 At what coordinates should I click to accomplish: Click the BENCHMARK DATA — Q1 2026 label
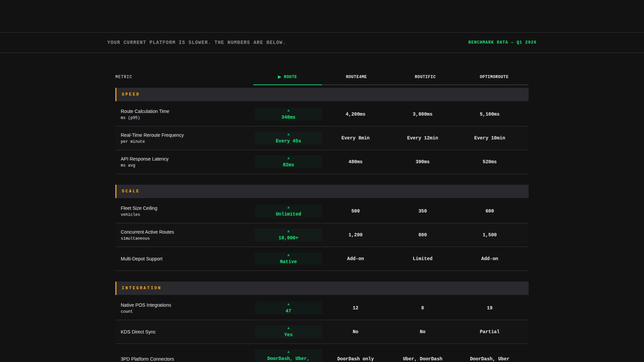coord(502,42)
